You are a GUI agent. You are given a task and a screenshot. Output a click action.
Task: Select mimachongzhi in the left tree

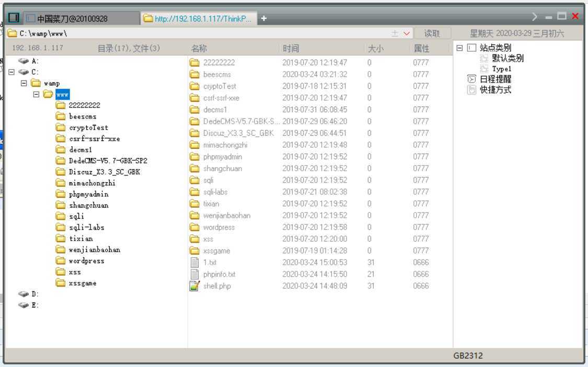point(92,183)
